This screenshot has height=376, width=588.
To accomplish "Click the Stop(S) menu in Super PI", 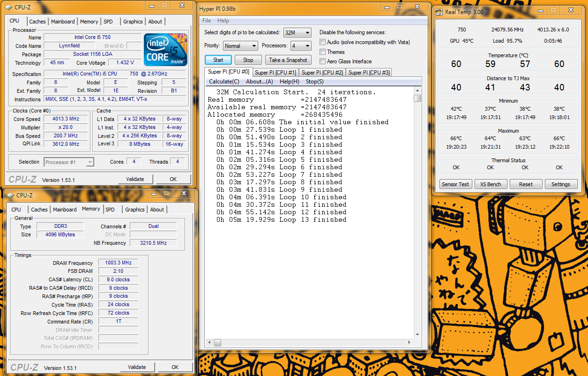I will pyautogui.click(x=315, y=82).
